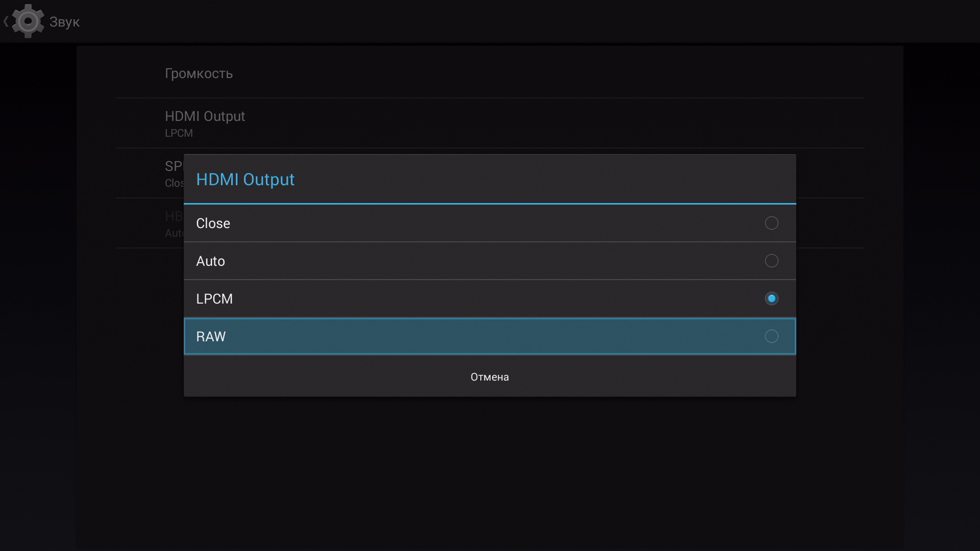Image resolution: width=980 pixels, height=551 pixels.
Task: Click the LPCM subtitle under HDMI Output
Action: (179, 133)
